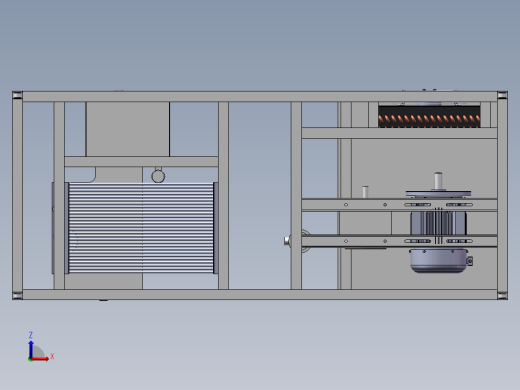Select the ribbed motor body between rails
Screen dimensions: 520x390
pyautogui.click(x=438, y=223)
